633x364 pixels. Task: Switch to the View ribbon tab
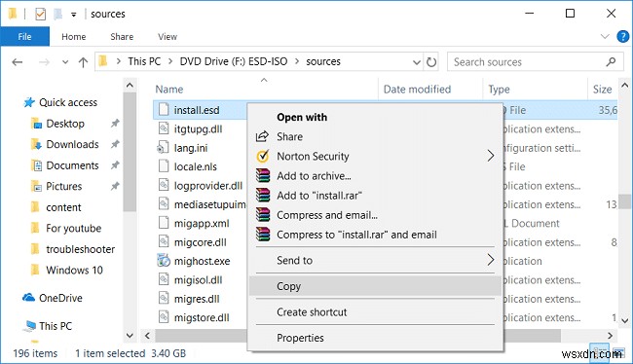168,37
